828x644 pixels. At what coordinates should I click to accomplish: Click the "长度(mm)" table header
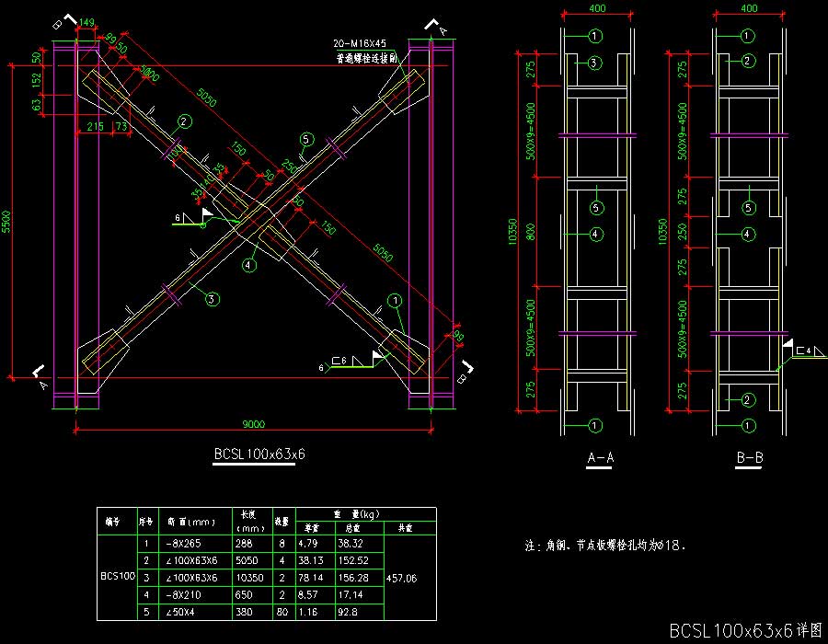click(x=251, y=521)
